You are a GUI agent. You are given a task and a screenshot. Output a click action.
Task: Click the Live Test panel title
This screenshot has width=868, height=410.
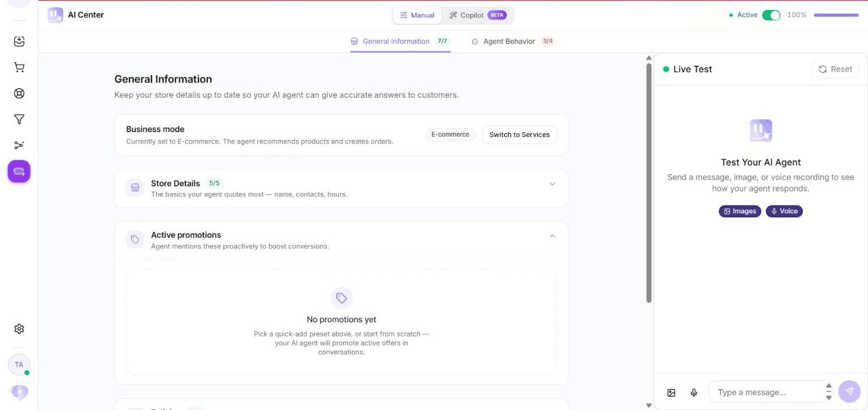tap(692, 69)
